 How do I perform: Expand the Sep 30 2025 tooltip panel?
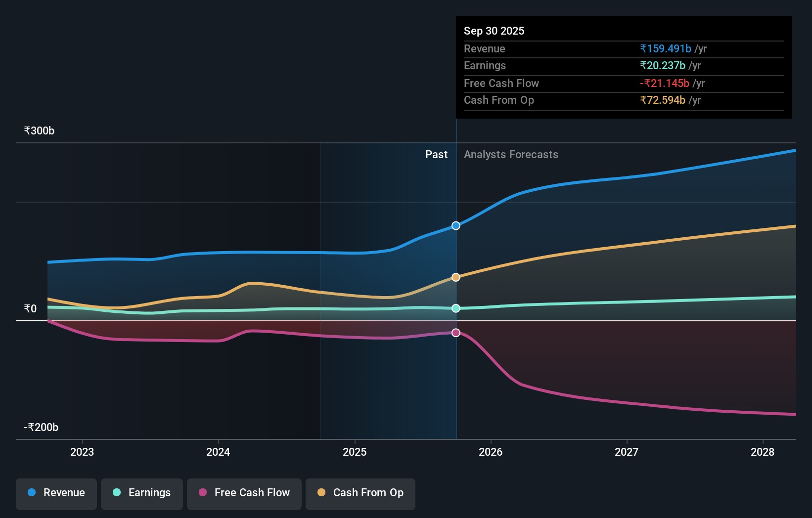click(494, 31)
